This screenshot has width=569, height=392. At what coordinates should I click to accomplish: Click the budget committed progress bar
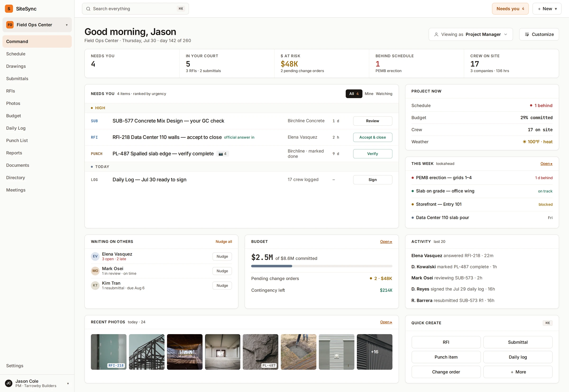[x=321, y=266]
